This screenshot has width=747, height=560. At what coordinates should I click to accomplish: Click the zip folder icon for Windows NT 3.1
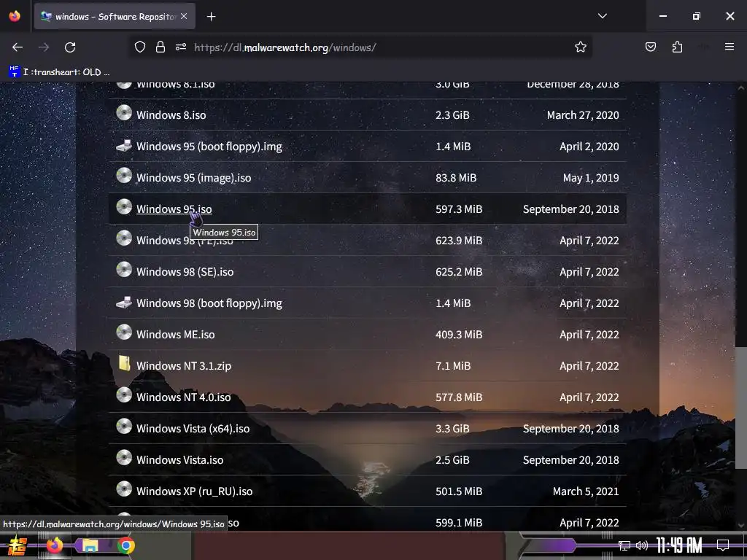[x=124, y=363]
